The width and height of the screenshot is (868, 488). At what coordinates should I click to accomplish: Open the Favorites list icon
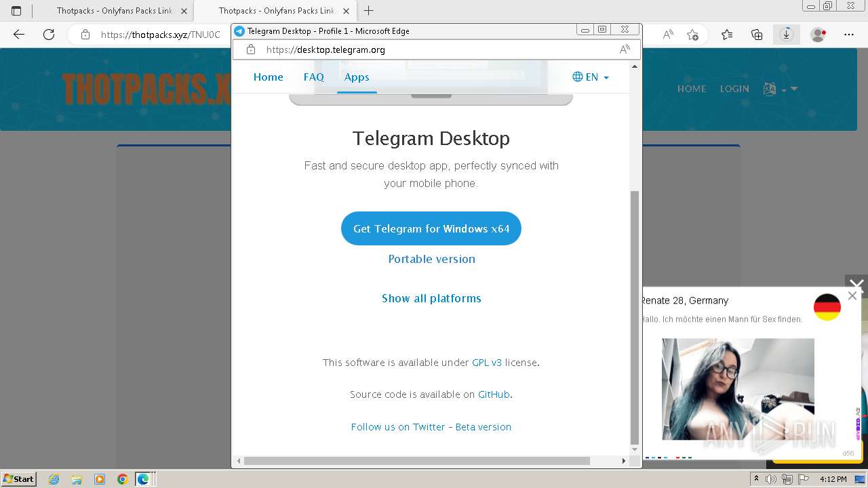pos(727,35)
